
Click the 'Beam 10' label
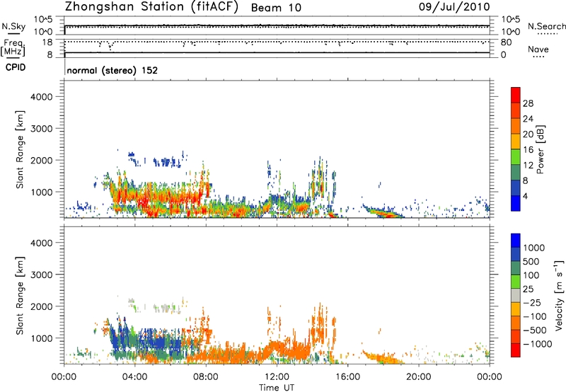coord(276,8)
